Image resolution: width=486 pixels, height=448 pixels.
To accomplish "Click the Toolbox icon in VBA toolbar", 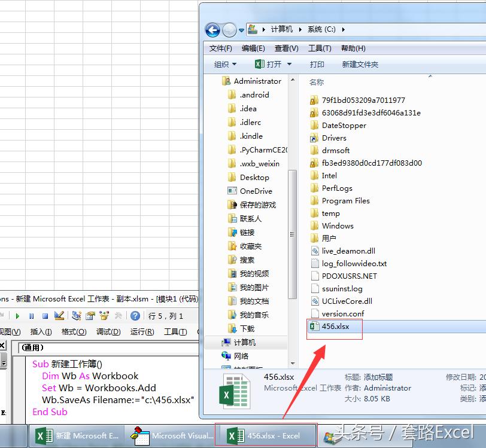I will click(x=118, y=316).
